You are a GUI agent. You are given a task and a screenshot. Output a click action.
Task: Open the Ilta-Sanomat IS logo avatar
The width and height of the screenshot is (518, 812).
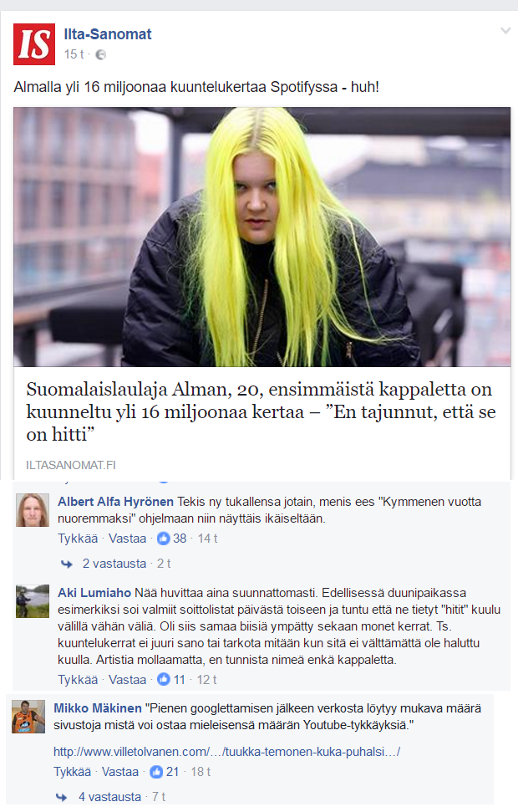coord(34,44)
